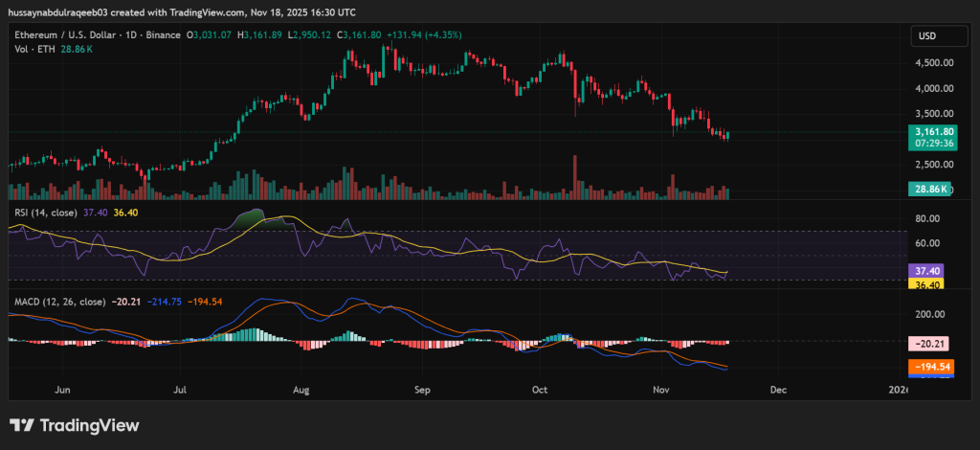Click the orange MACD signal tag -194.54
The height and width of the screenshot is (450, 980).
929,367
